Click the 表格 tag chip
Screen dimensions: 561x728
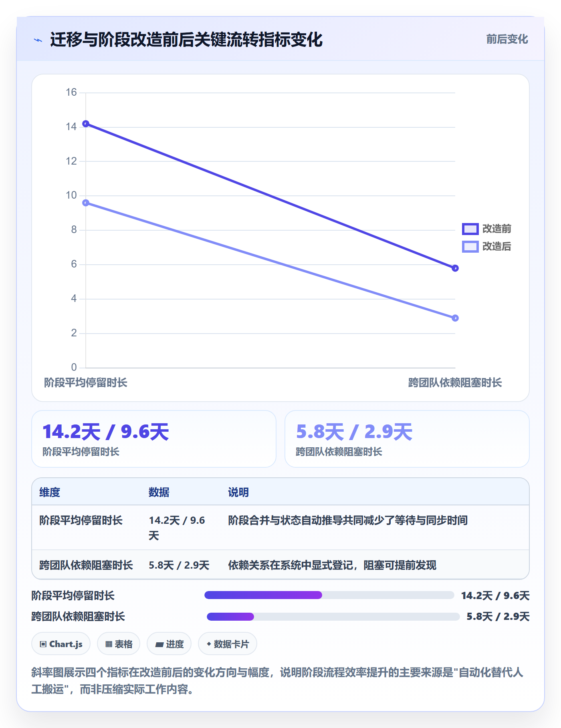tap(119, 644)
